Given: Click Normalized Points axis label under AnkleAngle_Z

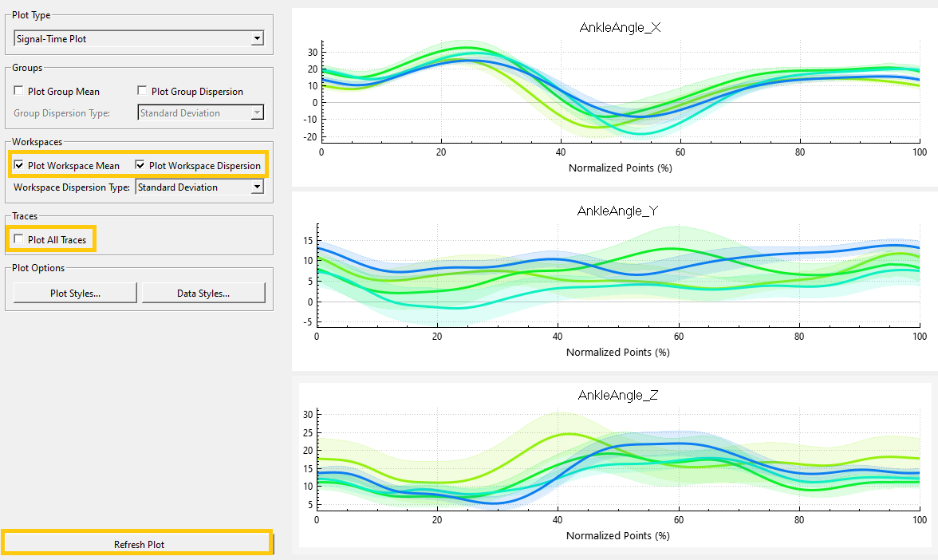Looking at the screenshot, I should point(618,535).
